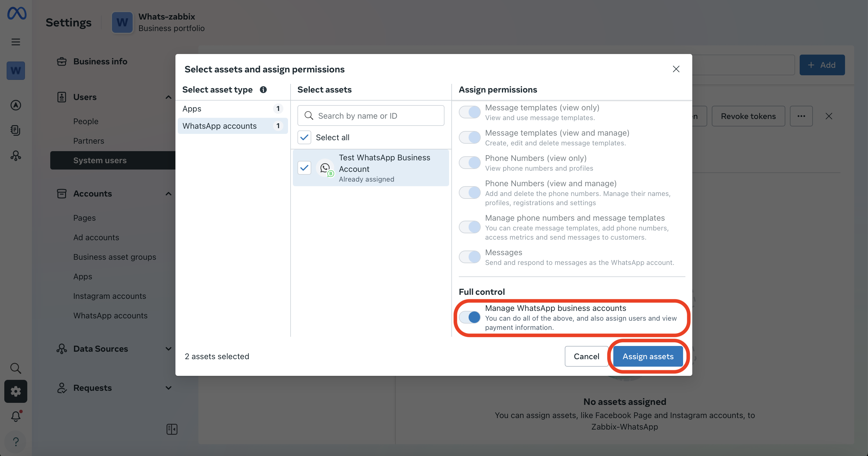Collapse the side panel toggle icon

pos(172,429)
